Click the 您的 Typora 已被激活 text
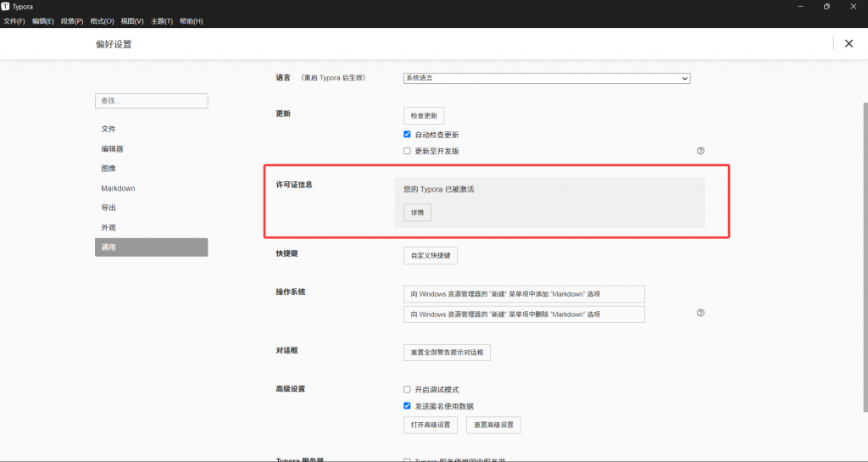The height and width of the screenshot is (462, 868). tap(438, 189)
